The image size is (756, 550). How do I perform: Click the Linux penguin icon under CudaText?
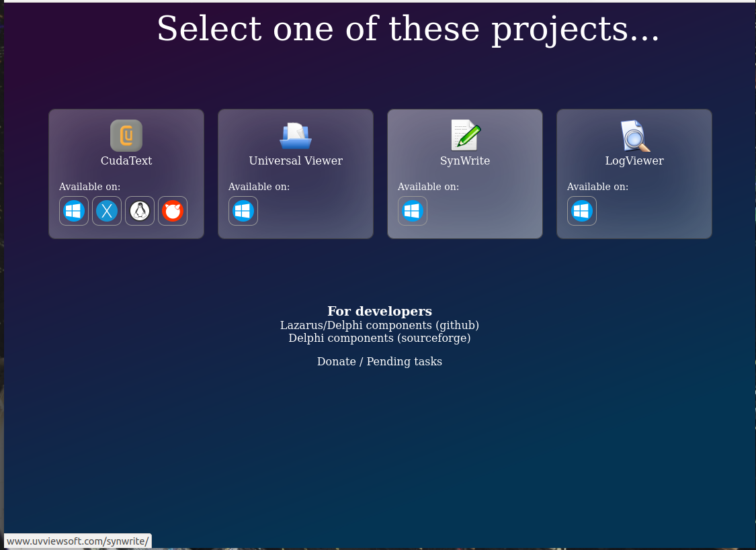click(x=139, y=210)
